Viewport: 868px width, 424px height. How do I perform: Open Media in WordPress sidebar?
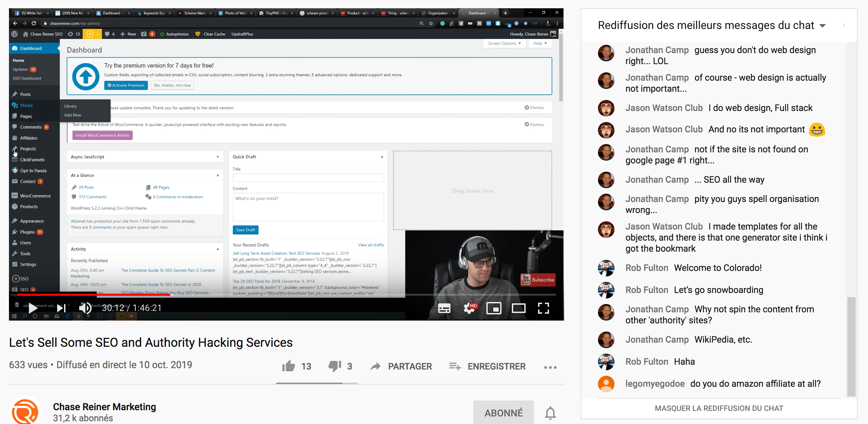[x=26, y=105]
